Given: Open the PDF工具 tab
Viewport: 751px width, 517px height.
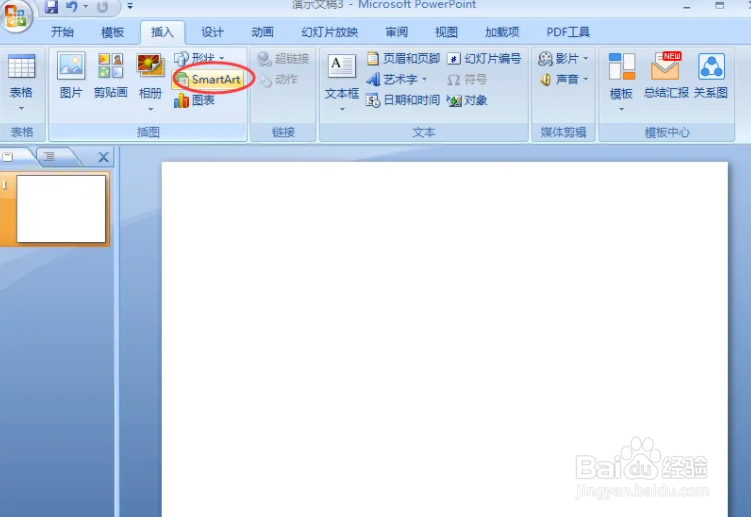Looking at the screenshot, I should pyautogui.click(x=568, y=32).
